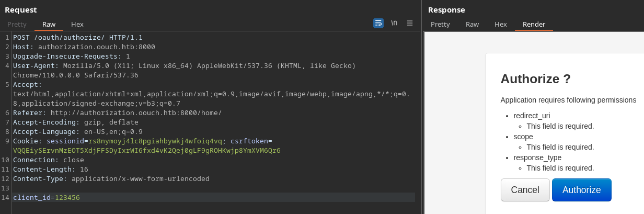Click the sessionid cookie value
Screen dimensions: 644x214
(x=155, y=141)
